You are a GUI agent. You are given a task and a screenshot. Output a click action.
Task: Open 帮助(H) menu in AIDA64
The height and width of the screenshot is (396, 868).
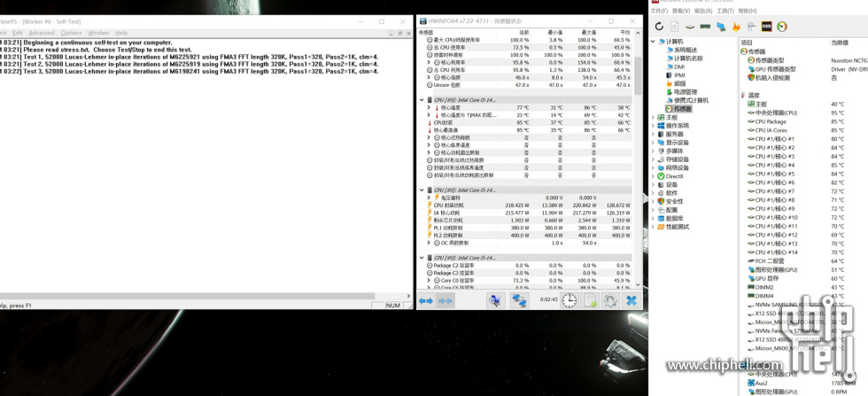(748, 12)
